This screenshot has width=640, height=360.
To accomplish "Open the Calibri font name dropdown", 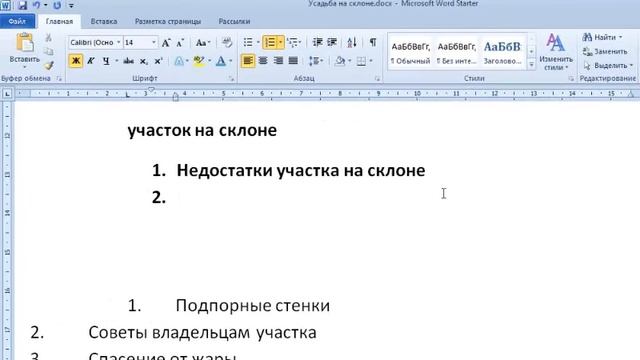I will (118, 42).
